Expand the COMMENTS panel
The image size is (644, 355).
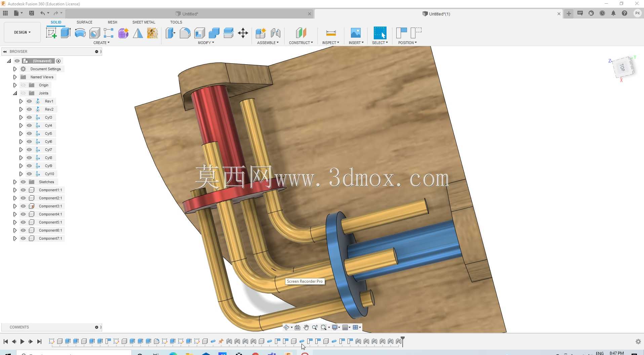(x=96, y=327)
